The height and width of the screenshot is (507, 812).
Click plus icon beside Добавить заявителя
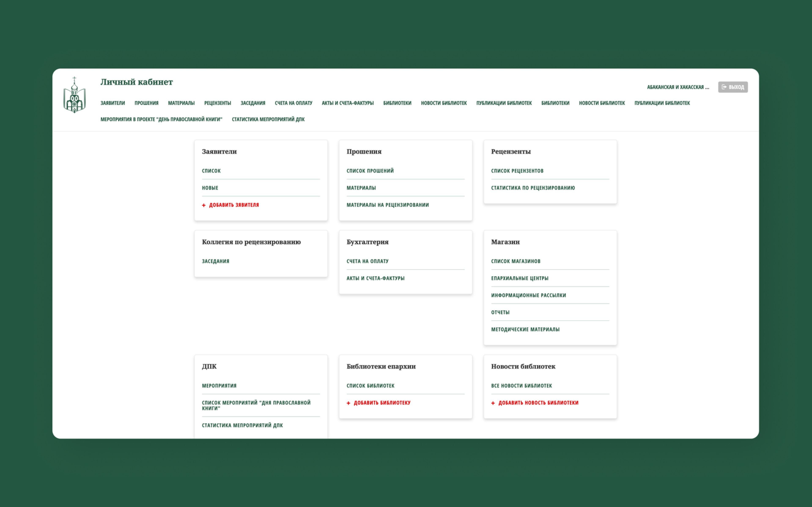coord(204,205)
